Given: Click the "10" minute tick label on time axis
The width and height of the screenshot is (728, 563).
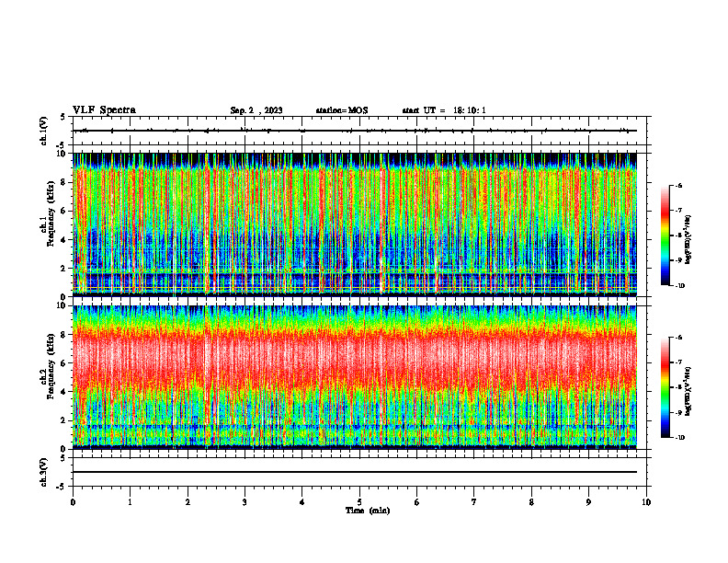Looking at the screenshot, I should [x=646, y=502].
